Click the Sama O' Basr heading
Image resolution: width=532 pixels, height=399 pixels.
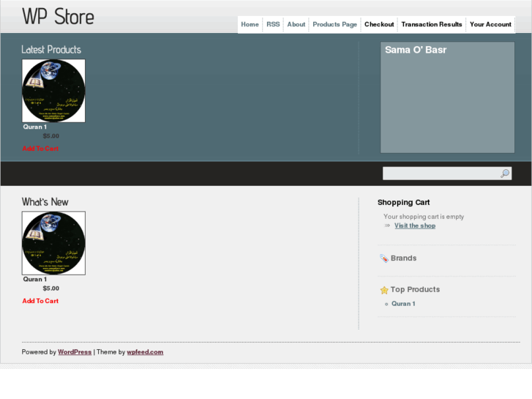416,50
